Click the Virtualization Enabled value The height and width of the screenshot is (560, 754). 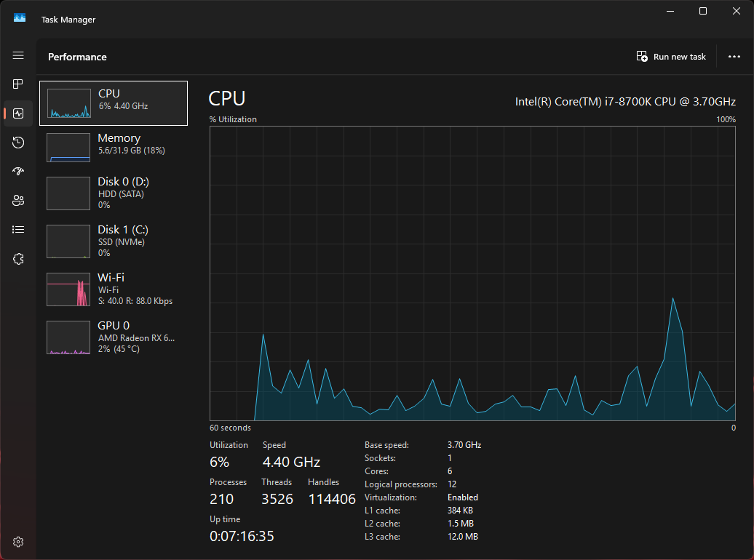click(x=463, y=497)
